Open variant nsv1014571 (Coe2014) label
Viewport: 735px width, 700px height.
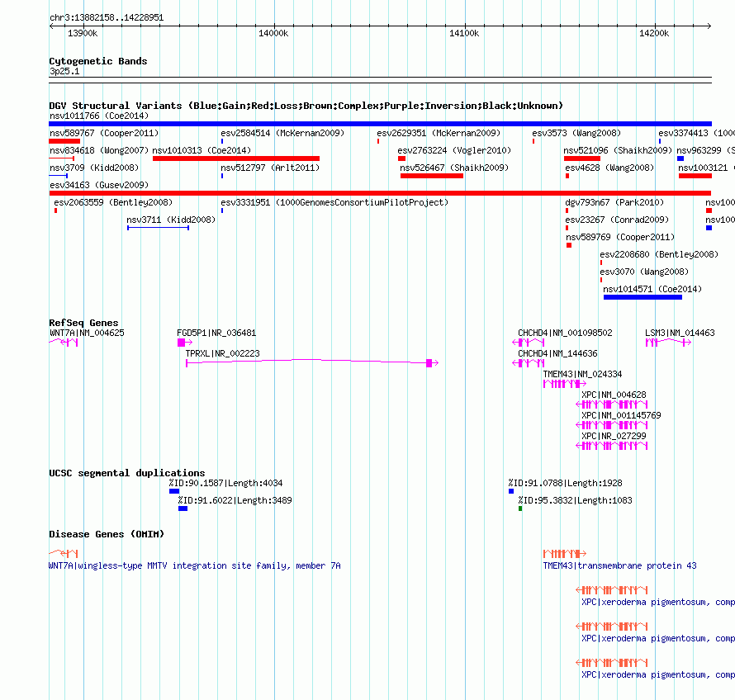point(652,289)
